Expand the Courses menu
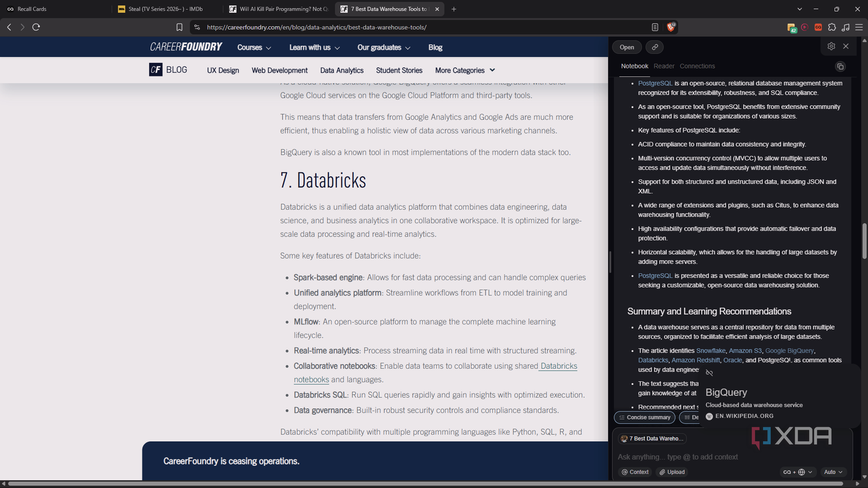 [254, 47]
